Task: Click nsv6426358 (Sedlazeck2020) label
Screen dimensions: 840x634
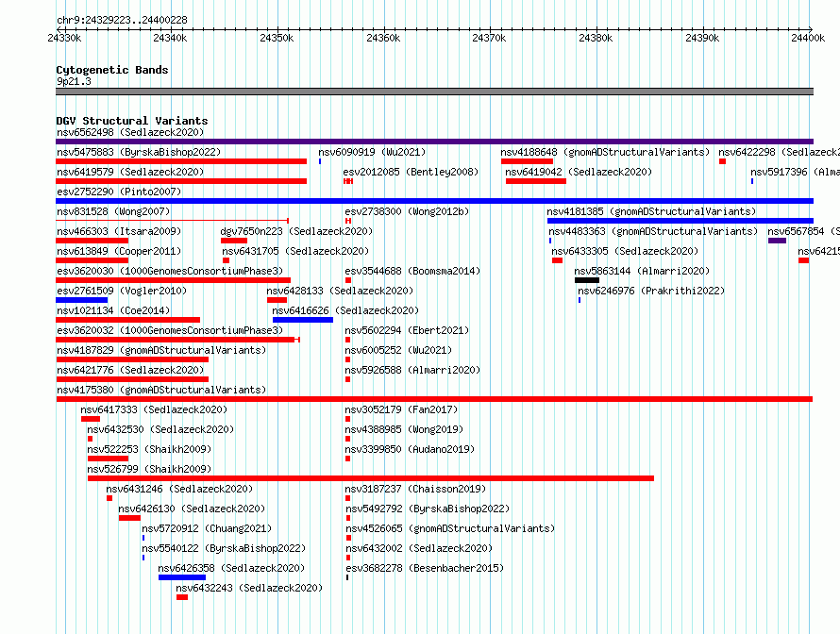Action: click(231, 568)
